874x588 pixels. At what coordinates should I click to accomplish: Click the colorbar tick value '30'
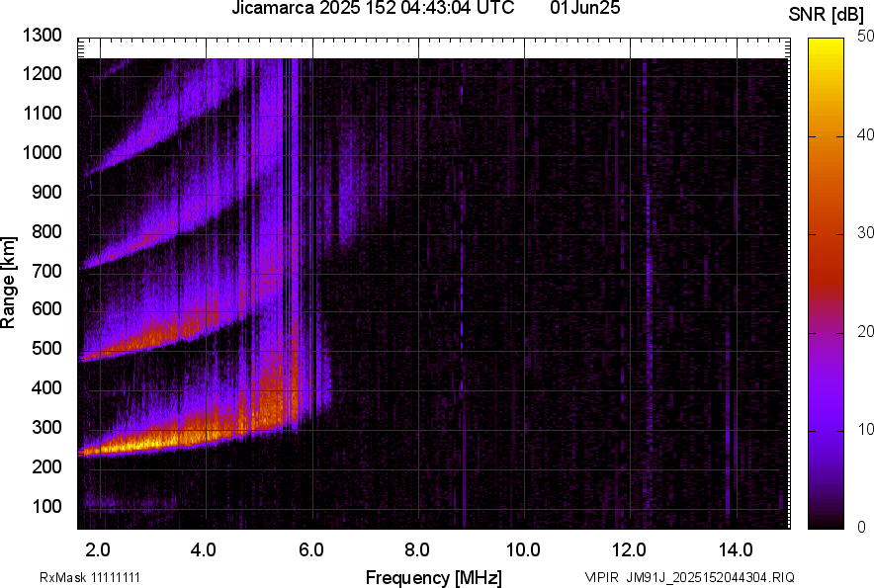865,233
